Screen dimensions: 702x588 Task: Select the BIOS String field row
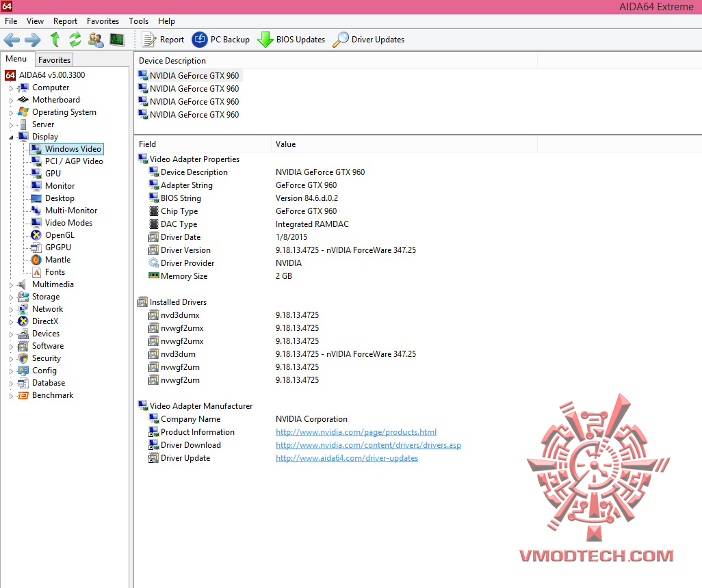[243, 198]
